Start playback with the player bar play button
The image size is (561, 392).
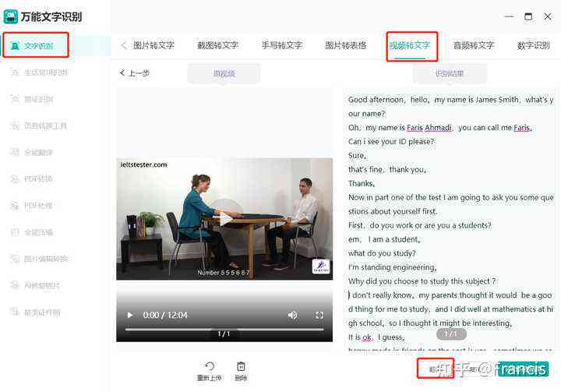tap(130, 315)
